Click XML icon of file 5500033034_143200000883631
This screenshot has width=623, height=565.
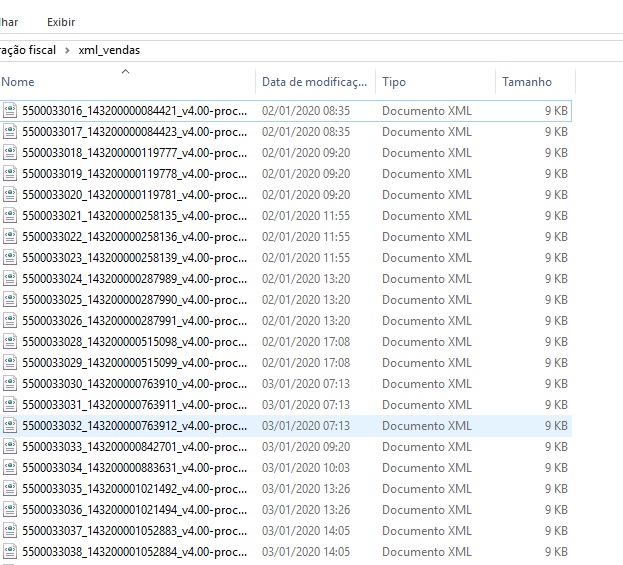click(10, 468)
